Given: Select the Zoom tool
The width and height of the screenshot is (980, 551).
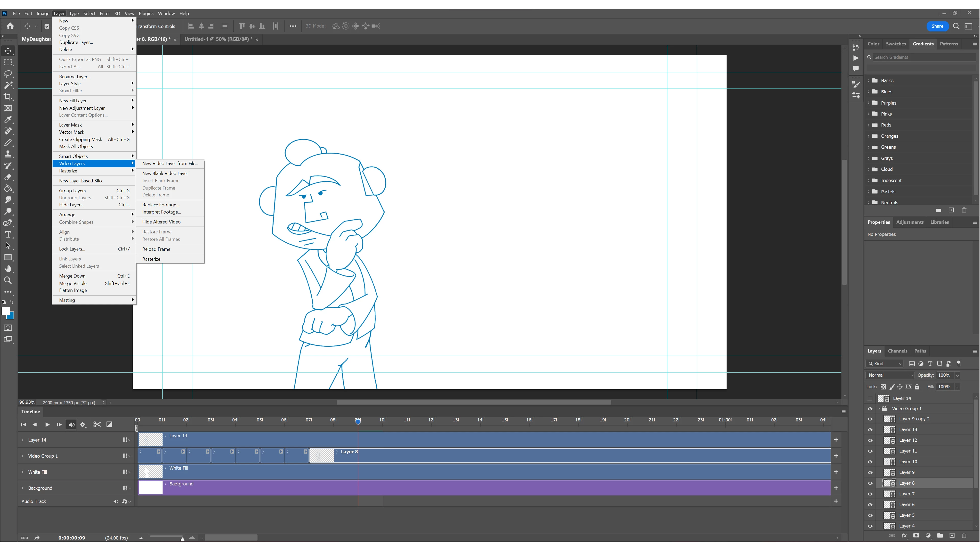Looking at the screenshot, I should (8, 280).
